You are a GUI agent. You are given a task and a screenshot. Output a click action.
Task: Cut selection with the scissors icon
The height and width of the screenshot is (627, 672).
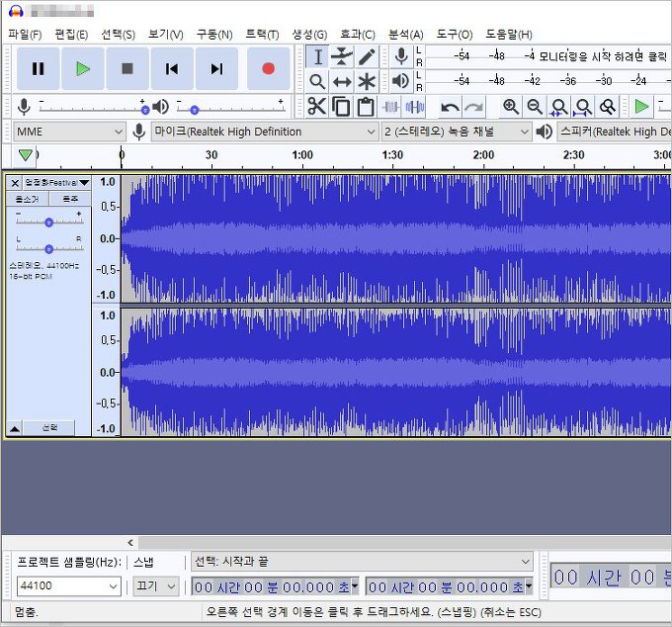317,106
